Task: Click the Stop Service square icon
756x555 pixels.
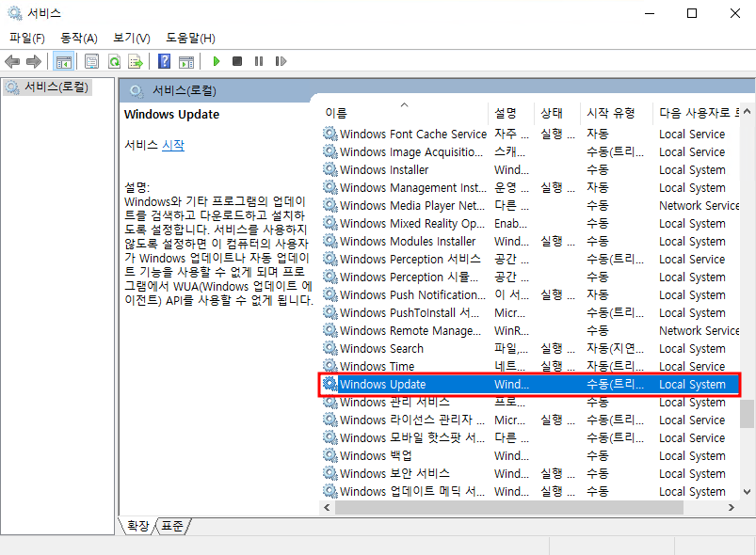Action: click(x=237, y=61)
